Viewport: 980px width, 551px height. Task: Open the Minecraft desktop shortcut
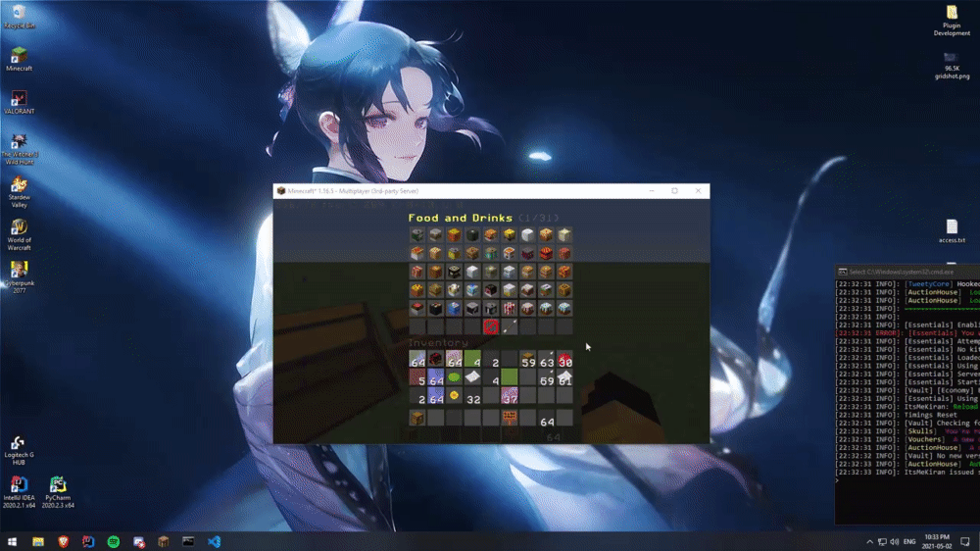19,59
